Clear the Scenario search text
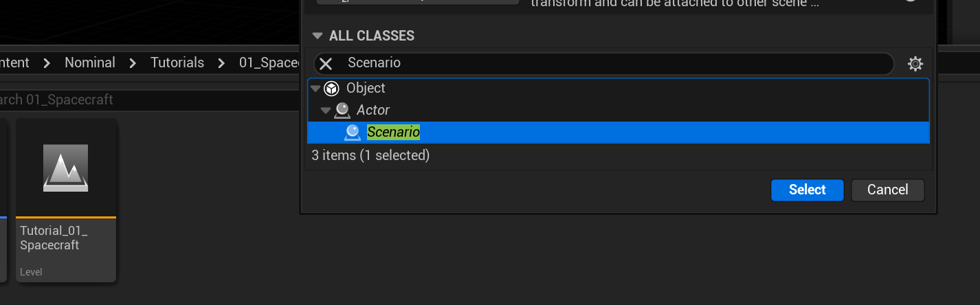The height and width of the screenshot is (305, 980). 326,64
